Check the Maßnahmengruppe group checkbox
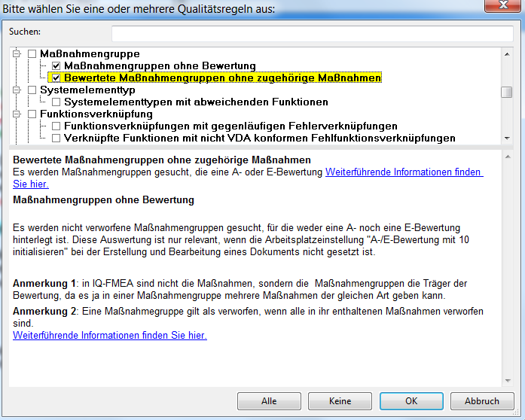Screen dimensions: 525x420 tap(32, 53)
